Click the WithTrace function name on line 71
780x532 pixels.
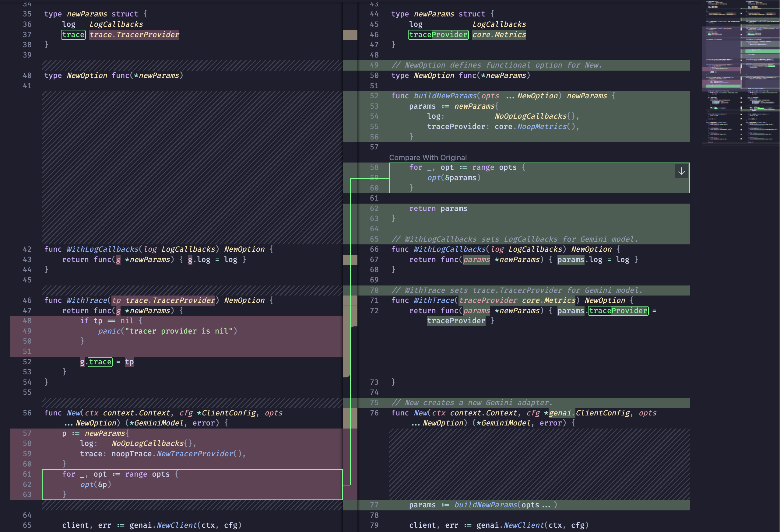coord(434,300)
